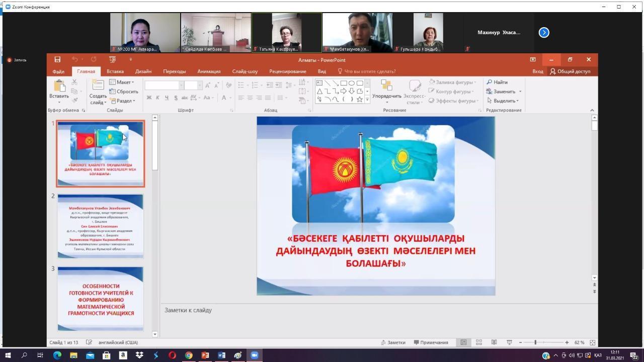Fit slide to current window icon
The height and width of the screenshot is (362, 644).
(x=592, y=342)
